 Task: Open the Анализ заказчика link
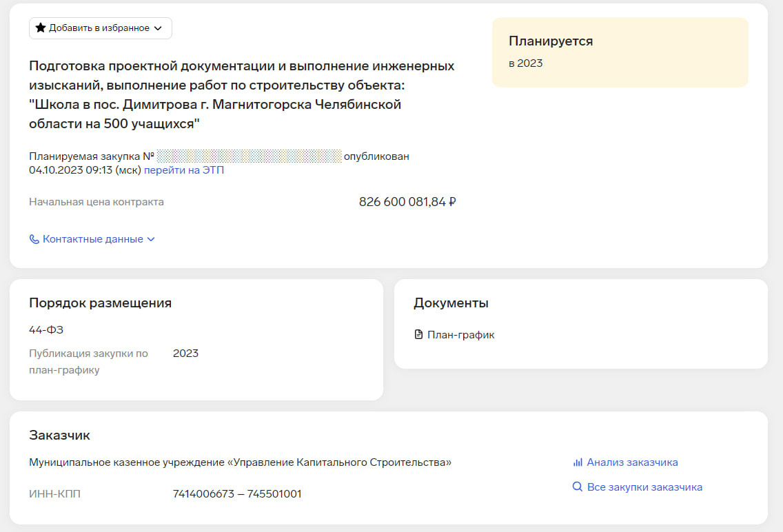(632, 462)
